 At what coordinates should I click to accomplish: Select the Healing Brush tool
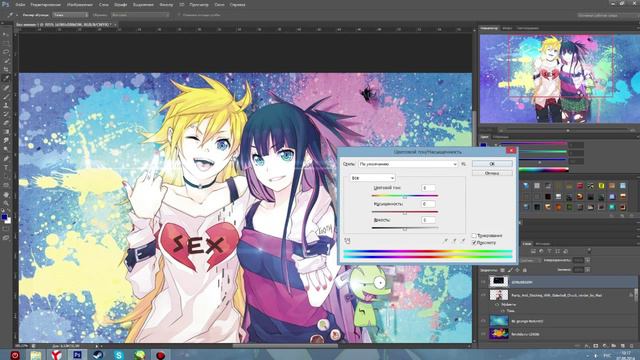6,88
